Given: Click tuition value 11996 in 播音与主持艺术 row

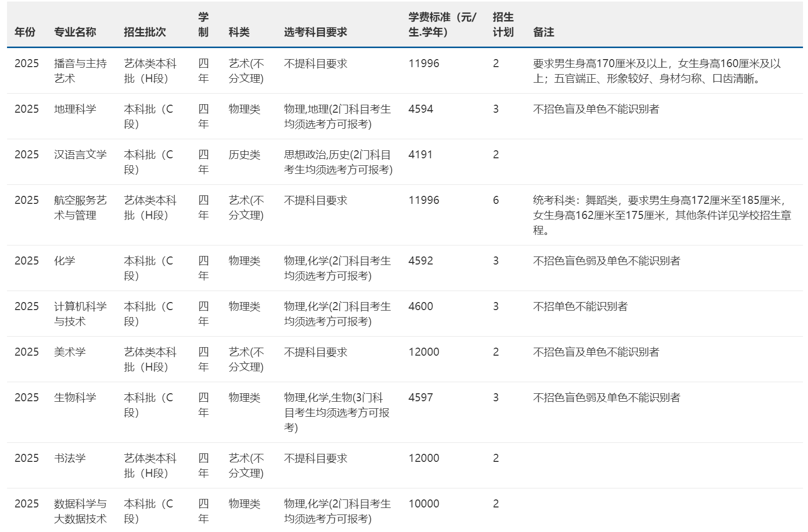Looking at the screenshot, I should [x=424, y=64].
